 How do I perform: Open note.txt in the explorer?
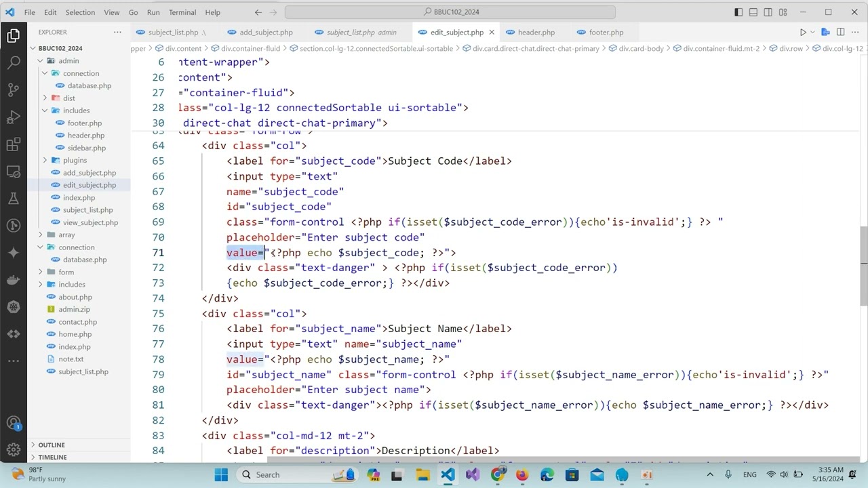tap(71, 359)
